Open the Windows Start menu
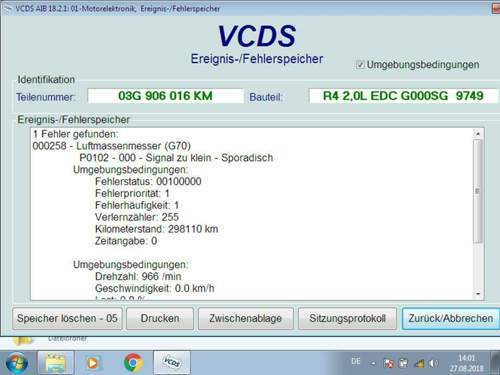This screenshot has height=375, width=500. [x=16, y=363]
